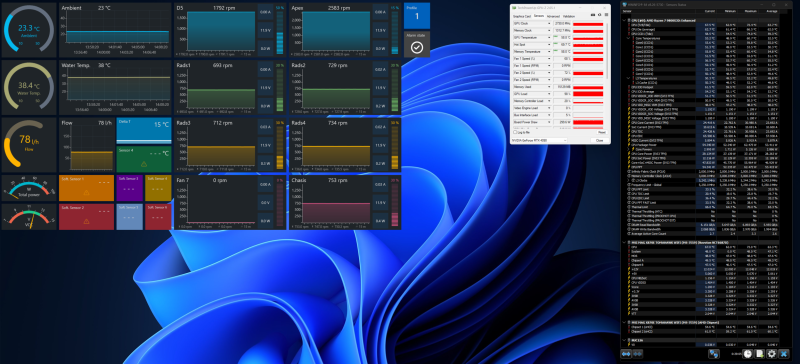The height and width of the screenshot is (364, 800).
Task: Select the Sensors tab in GPU-Z
Action: point(539,16)
